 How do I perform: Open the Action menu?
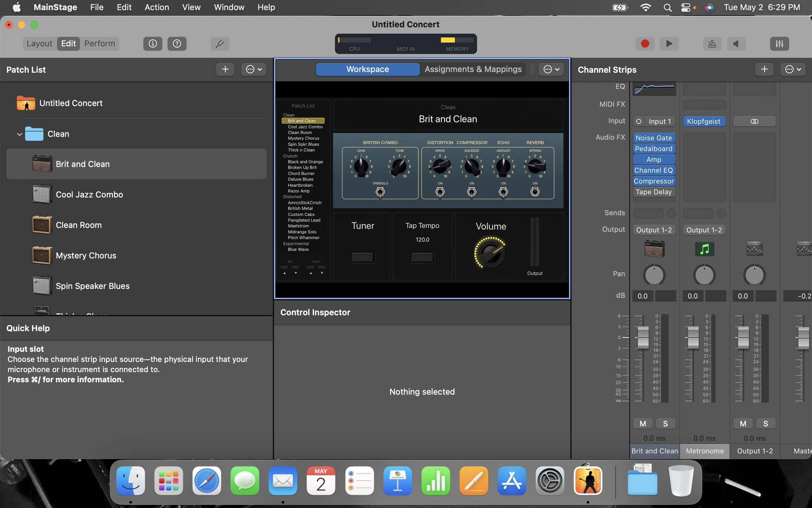click(157, 7)
